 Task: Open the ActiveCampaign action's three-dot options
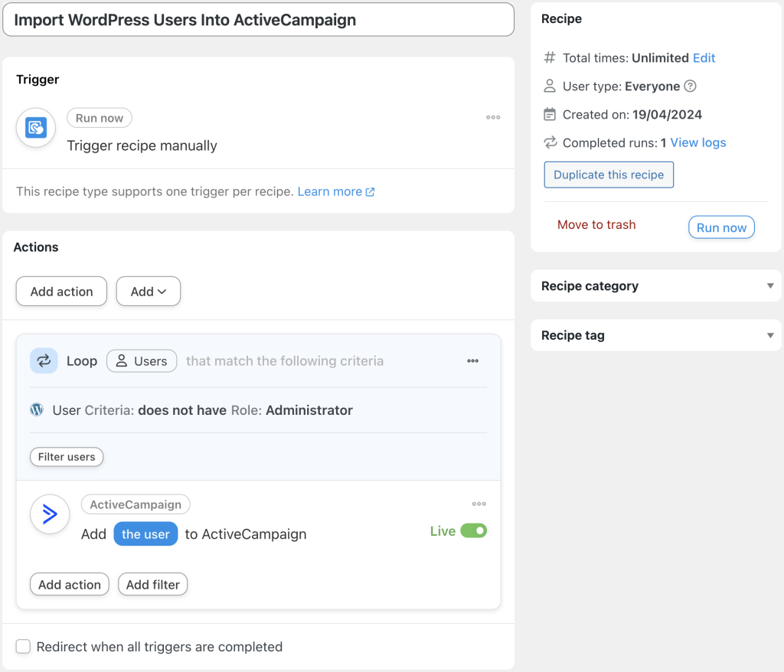(x=479, y=504)
